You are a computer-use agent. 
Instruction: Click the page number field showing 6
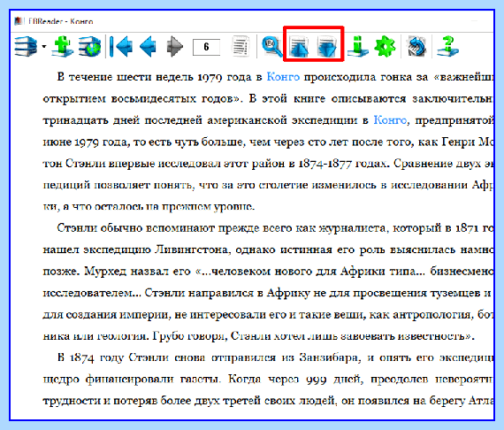(206, 47)
